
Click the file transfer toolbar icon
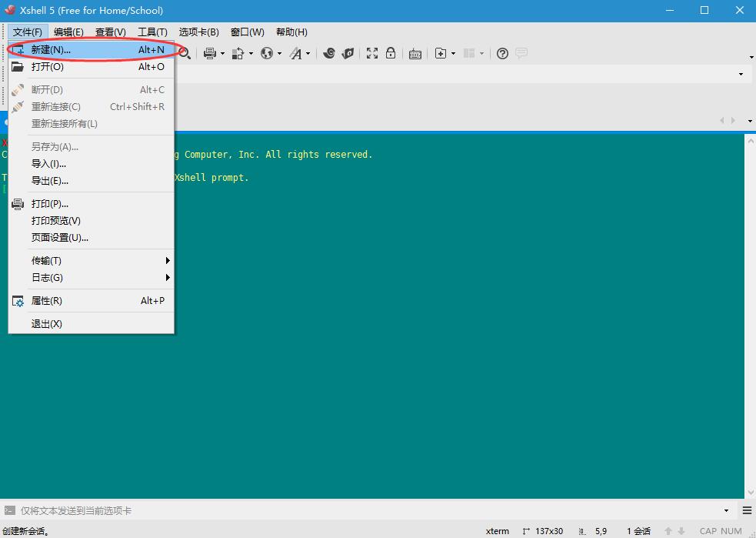point(238,53)
